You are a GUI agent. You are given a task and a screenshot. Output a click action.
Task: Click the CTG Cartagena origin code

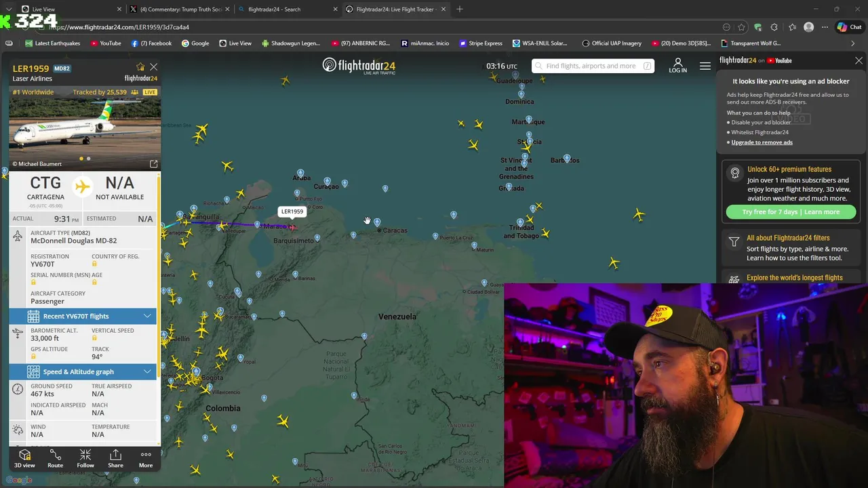pos(45,183)
